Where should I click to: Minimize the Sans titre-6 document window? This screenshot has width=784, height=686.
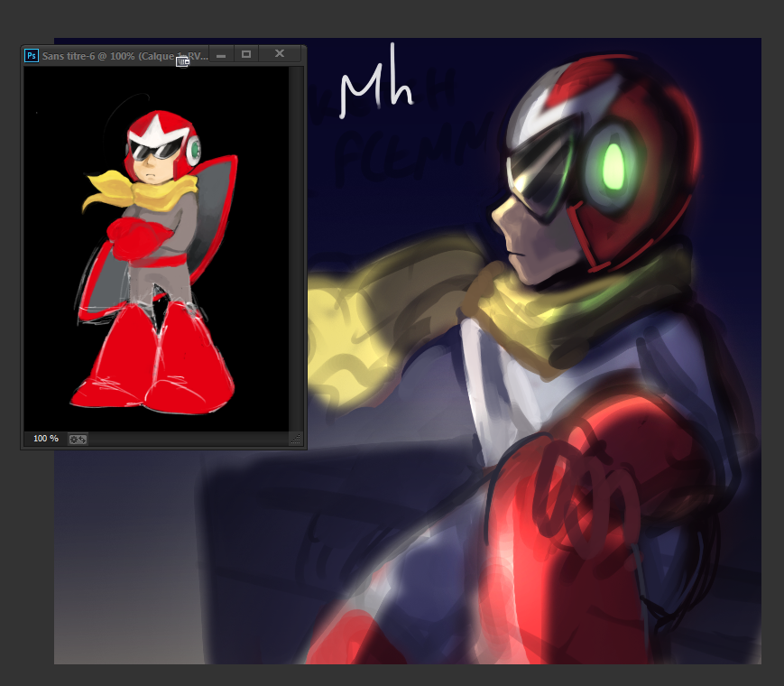(x=221, y=55)
